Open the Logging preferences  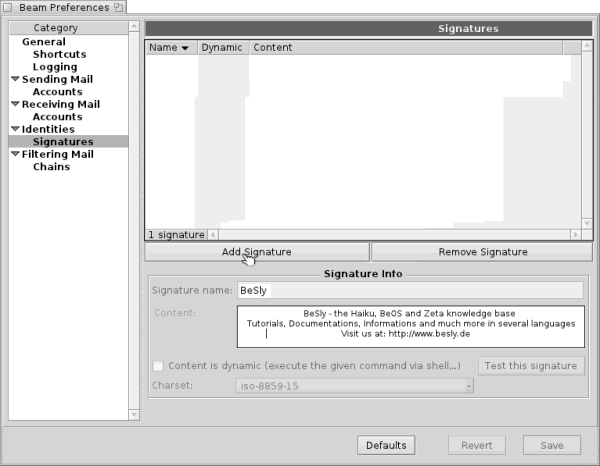(x=55, y=67)
